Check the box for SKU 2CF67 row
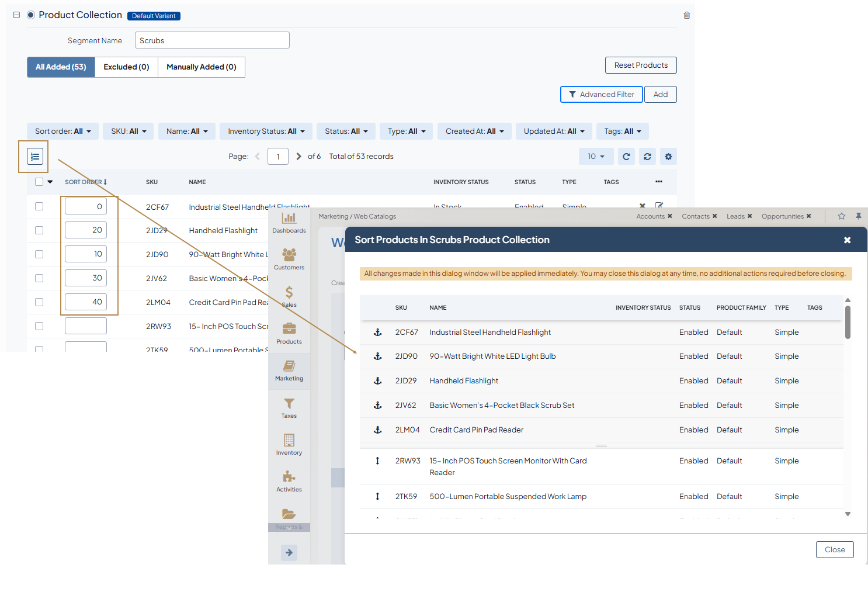Image resolution: width=868 pixels, height=592 pixels. [x=39, y=206]
